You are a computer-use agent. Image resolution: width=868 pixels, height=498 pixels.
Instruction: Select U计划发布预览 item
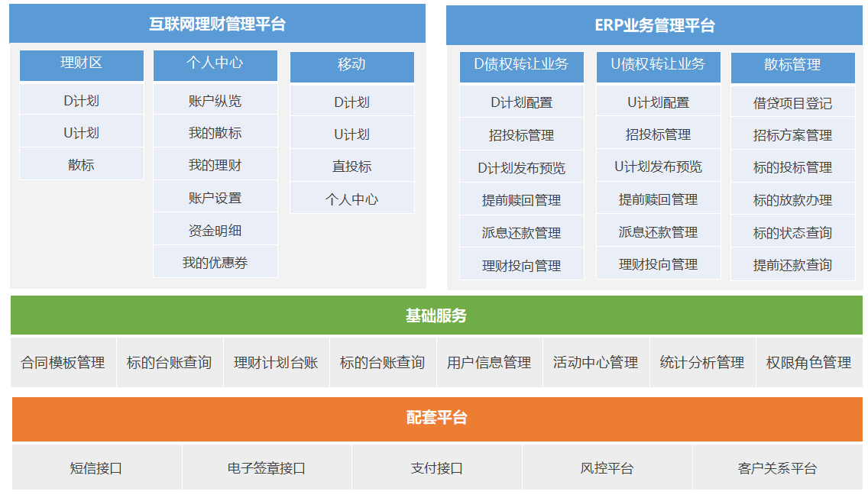[658, 167]
